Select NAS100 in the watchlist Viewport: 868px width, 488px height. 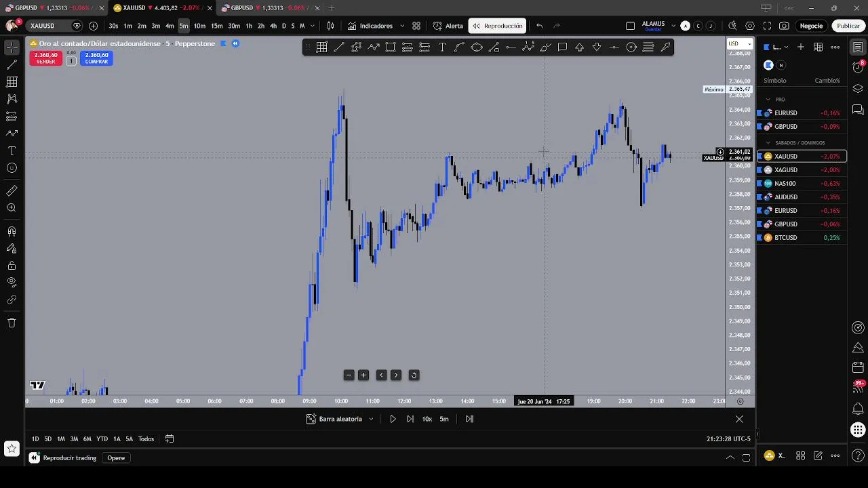pos(801,183)
